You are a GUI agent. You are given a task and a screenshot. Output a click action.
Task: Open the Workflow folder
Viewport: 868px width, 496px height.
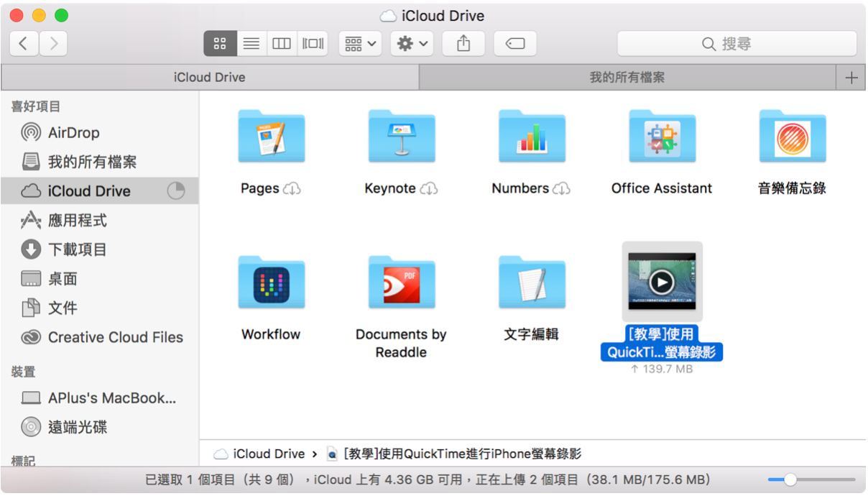pos(271,283)
